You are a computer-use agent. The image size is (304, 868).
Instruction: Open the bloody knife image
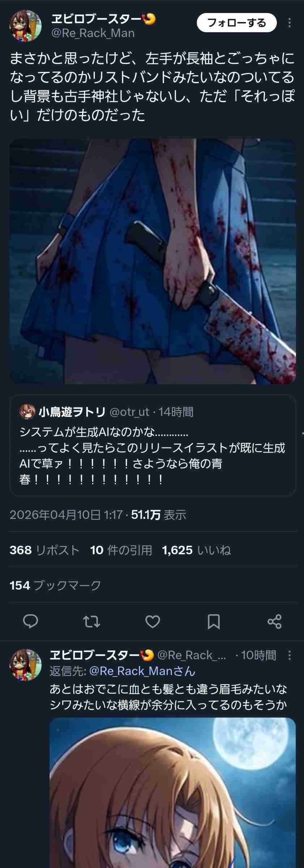[153, 261]
